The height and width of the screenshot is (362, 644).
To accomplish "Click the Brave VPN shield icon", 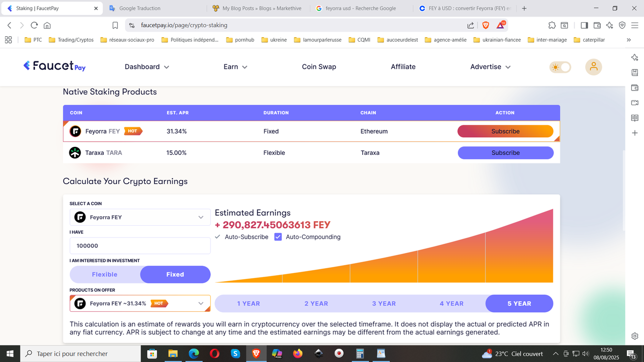I will (622, 25).
